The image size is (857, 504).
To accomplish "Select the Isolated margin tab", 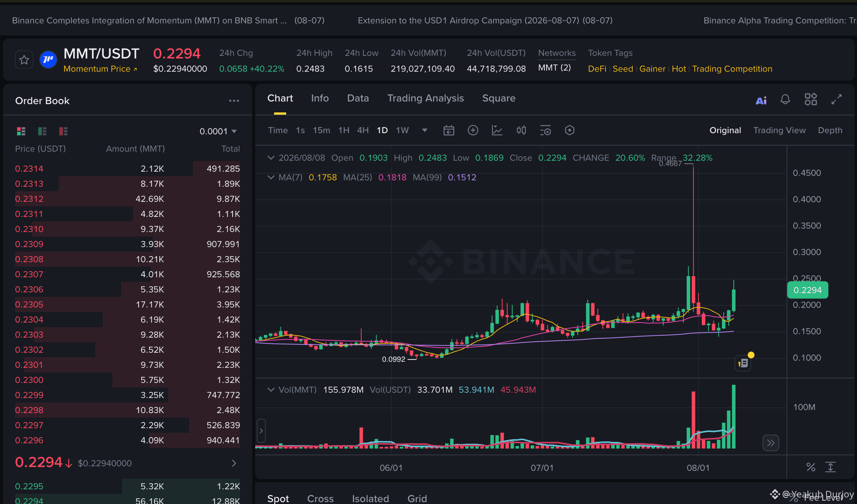I will click(x=370, y=498).
